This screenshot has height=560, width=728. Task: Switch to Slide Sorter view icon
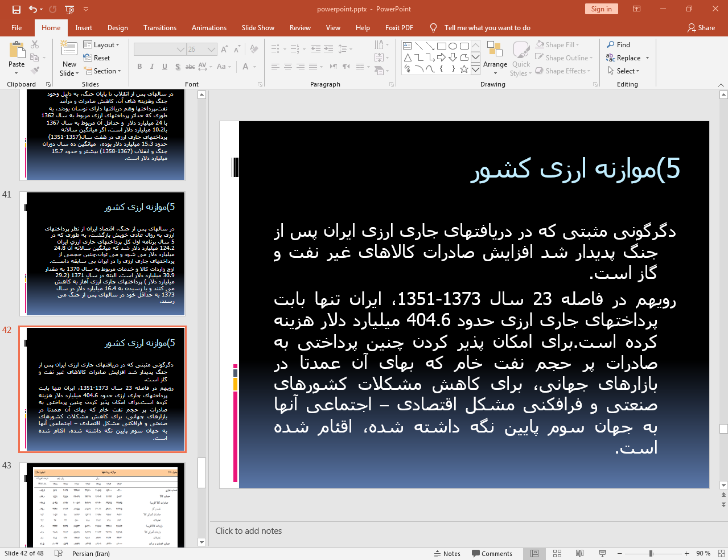[x=557, y=554]
